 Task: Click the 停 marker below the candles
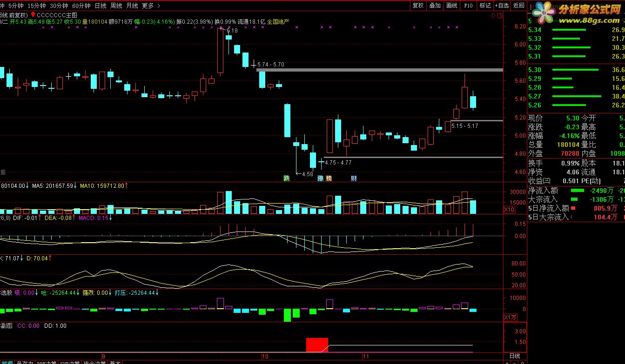click(321, 178)
